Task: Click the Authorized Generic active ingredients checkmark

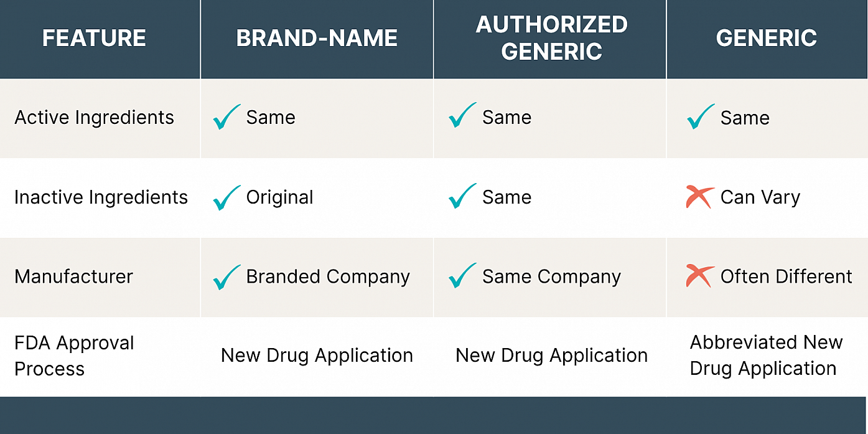Action: click(462, 116)
